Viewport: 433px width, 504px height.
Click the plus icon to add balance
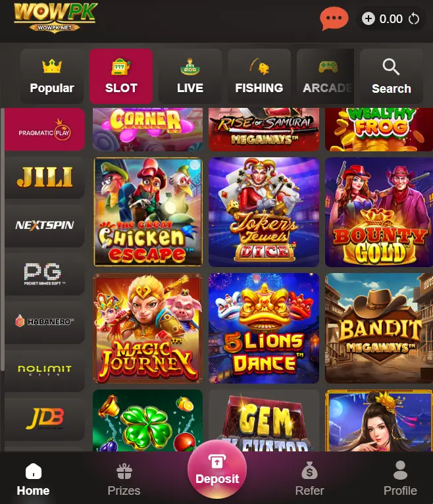click(x=369, y=18)
